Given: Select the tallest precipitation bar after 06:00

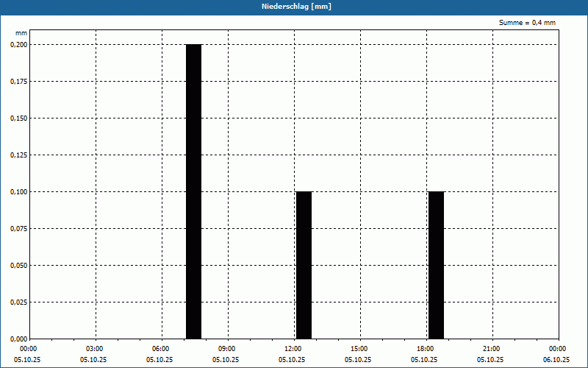Looking at the screenshot, I should pyautogui.click(x=193, y=191).
